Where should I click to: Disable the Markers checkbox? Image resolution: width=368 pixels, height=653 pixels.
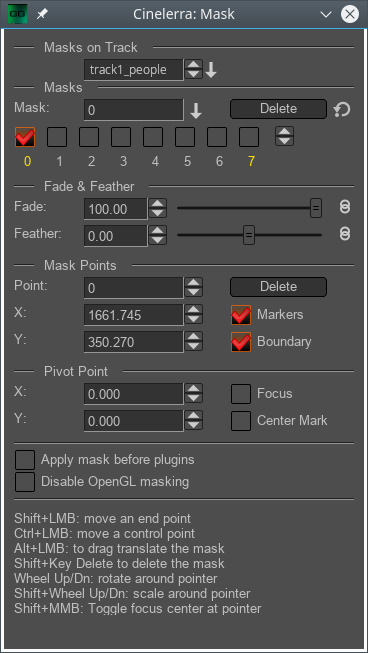[x=241, y=315]
